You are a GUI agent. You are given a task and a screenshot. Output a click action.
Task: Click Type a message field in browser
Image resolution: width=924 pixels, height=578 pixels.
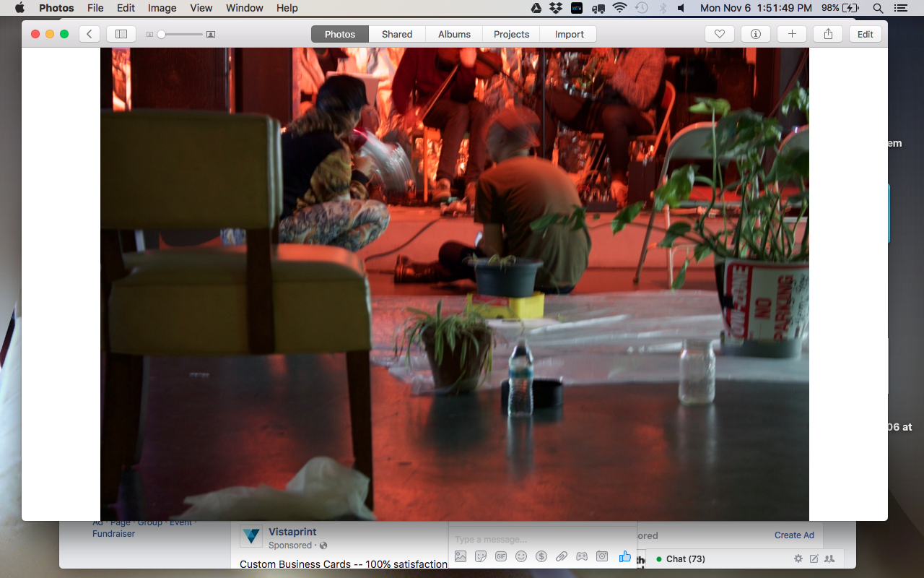coord(541,540)
